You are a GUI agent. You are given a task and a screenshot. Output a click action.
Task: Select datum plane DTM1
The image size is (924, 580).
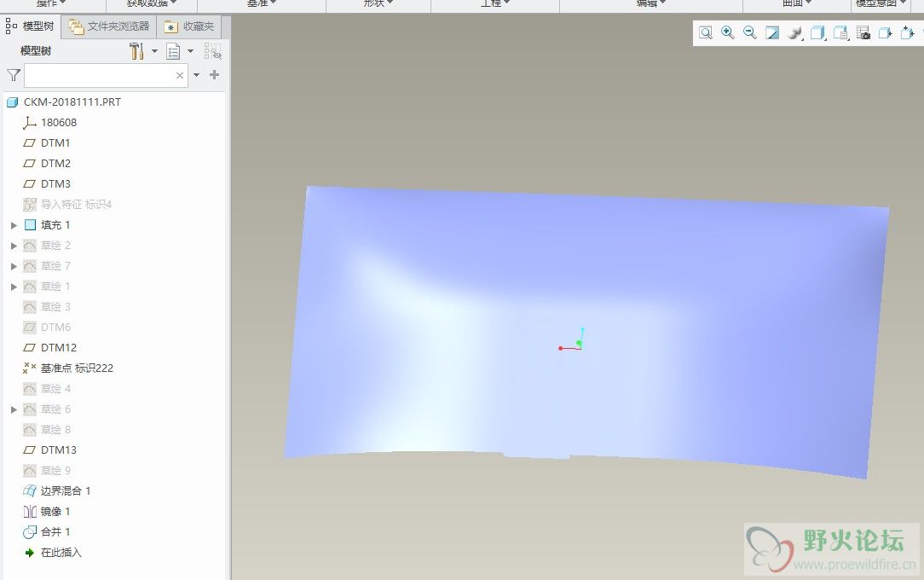pyautogui.click(x=55, y=142)
